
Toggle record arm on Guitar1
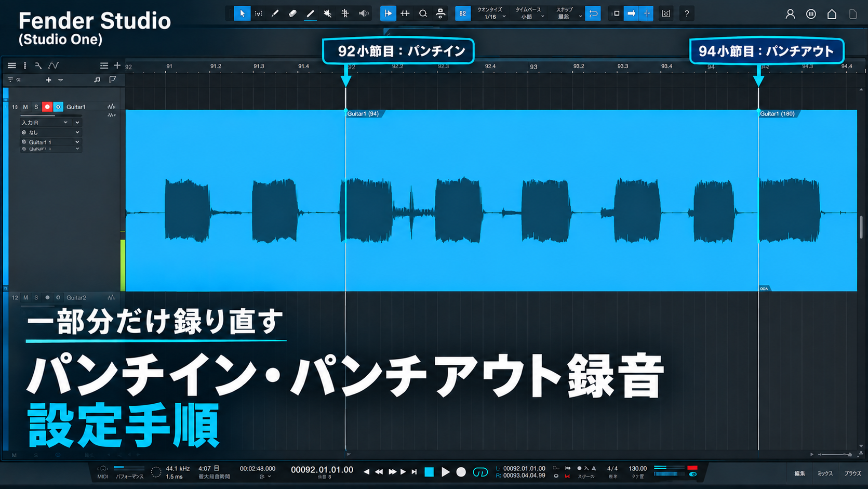47,107
